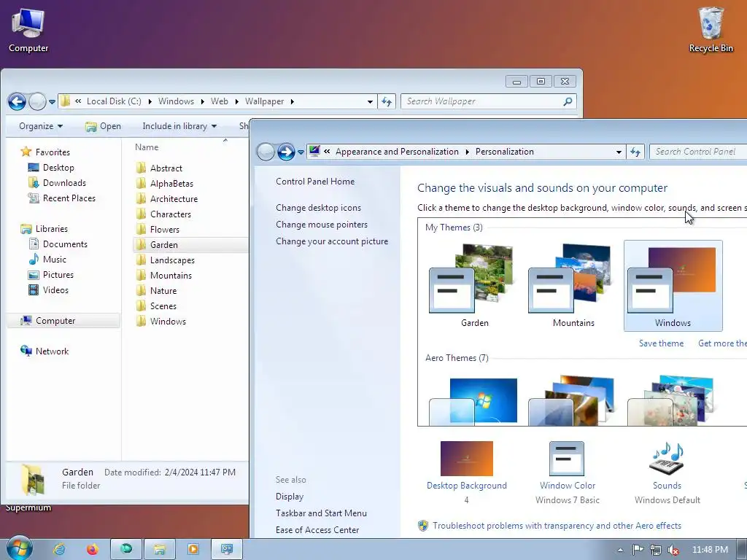Select Libraries in the navigation pane
747x560 pixels.
coord(44,228)
